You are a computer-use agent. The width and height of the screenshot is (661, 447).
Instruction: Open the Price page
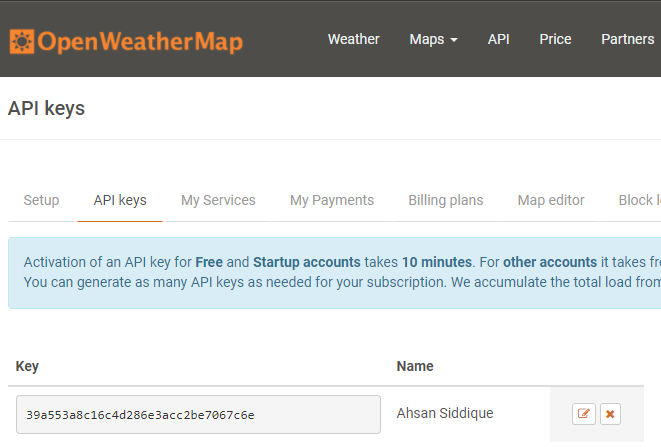[x=555, y=39]
